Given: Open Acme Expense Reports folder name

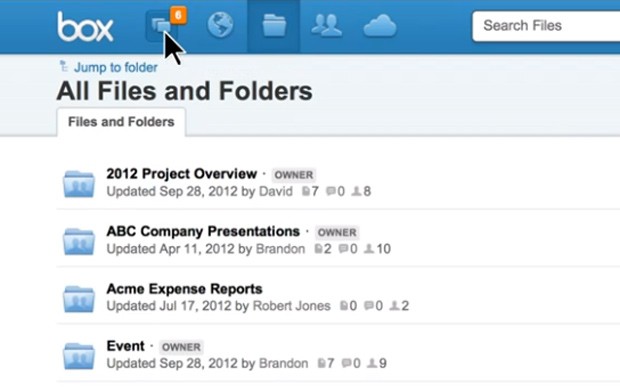Looking at the screenshot, I should (x=184, y=289).
